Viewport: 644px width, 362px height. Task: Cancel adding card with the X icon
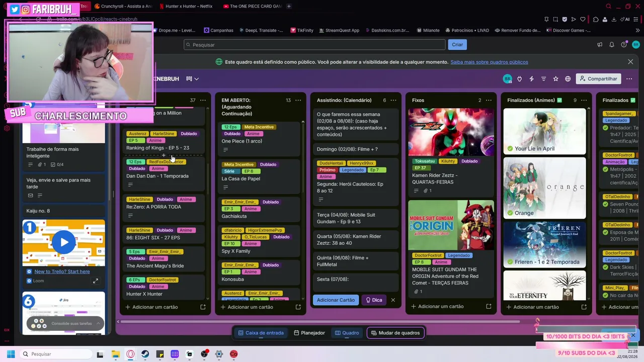tap(393, 300)
